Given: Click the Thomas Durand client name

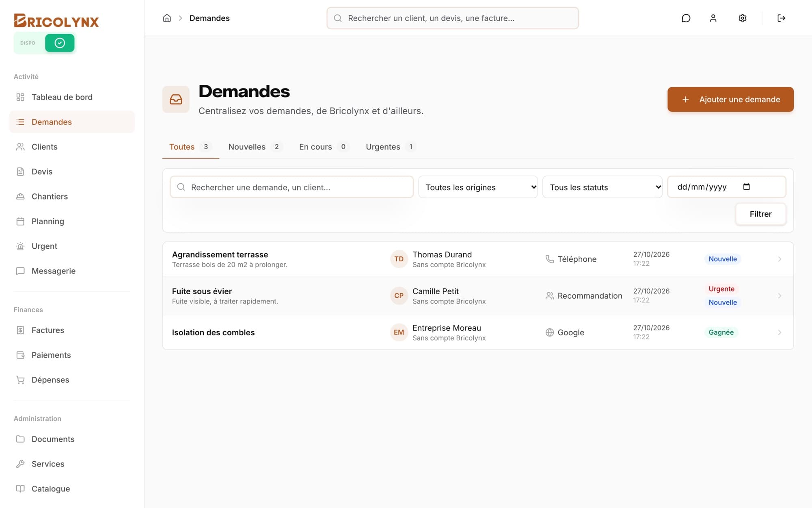Looking at the screenshot, I should coord(442,254).
